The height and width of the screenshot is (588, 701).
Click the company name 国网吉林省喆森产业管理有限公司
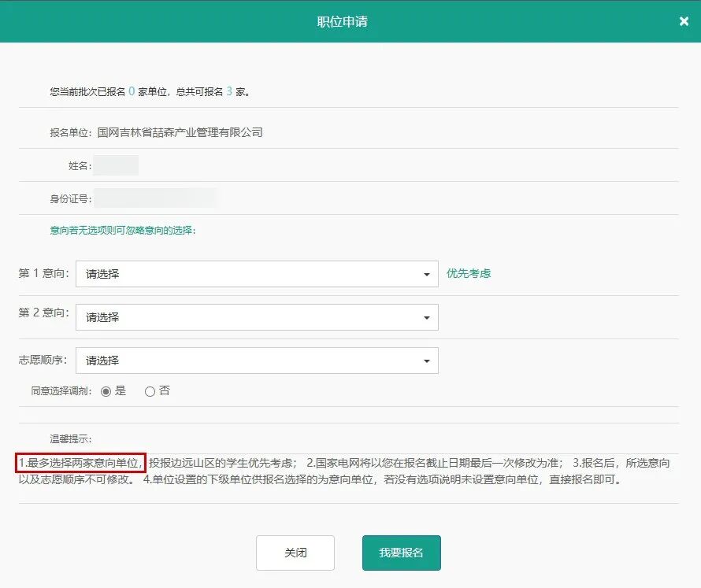[x=180, y=132]
